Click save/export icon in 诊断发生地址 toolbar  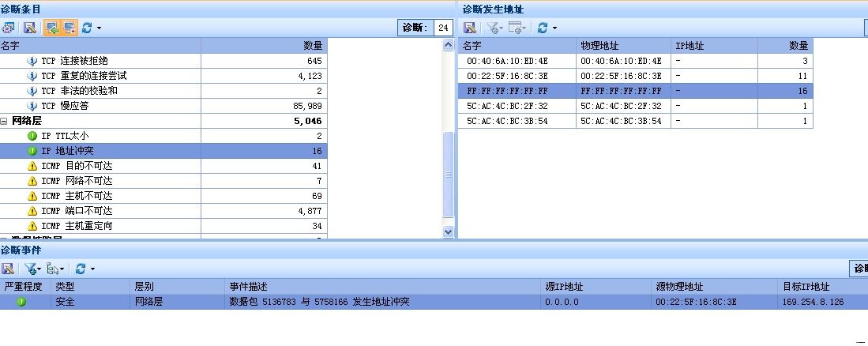pyautogui.click(x=469, y=28)
